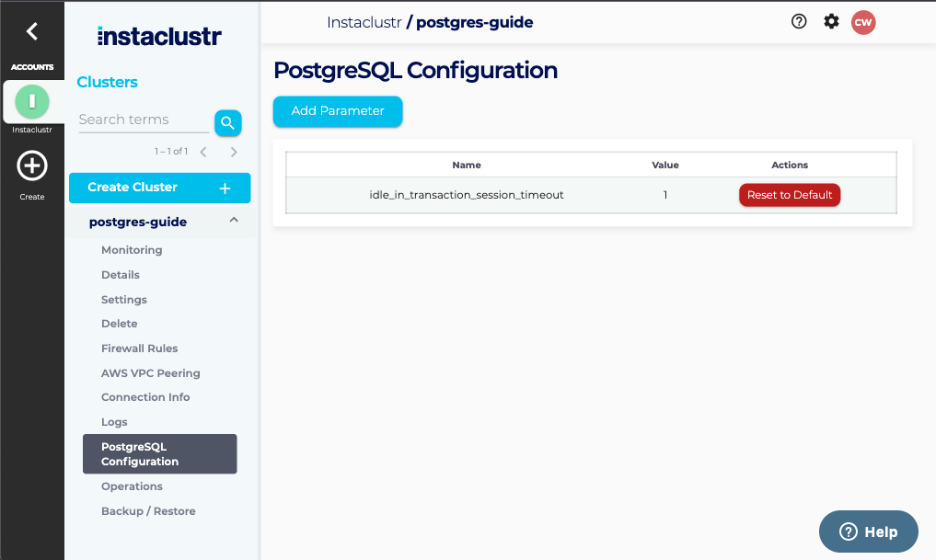The width and height of the screenshot is (936, 560).
Task: Click the Instaclustr breadcrumb link
Action: [x=364, y=22]
